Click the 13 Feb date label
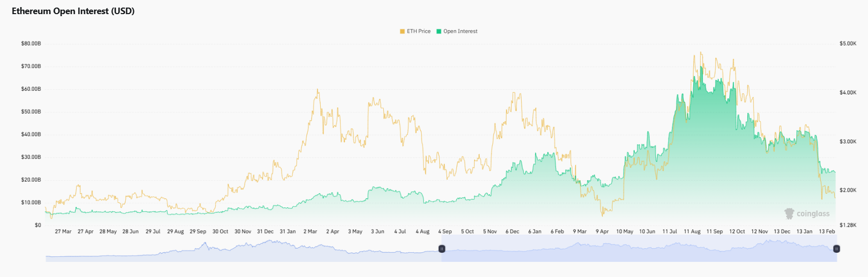The width and height of the screenshot is (868, 277). pos(827,232)
